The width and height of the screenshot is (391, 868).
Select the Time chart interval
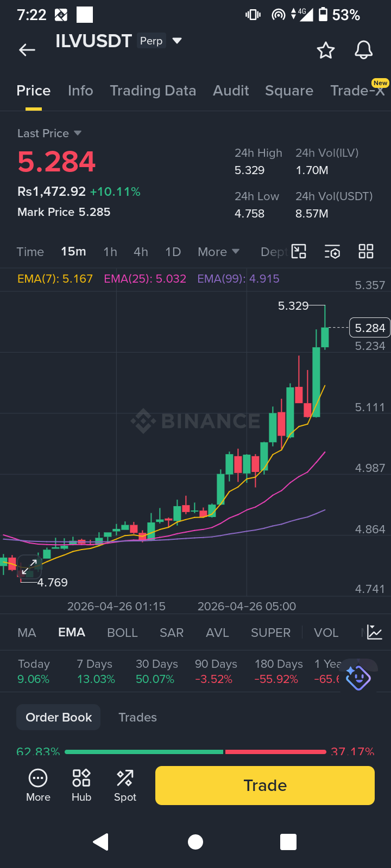tap(30, 252)
